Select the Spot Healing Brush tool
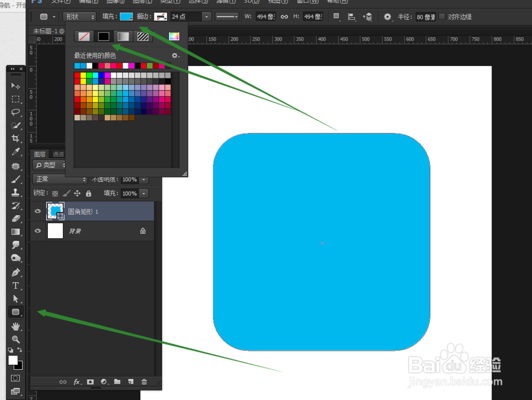 tap(15, 166)
